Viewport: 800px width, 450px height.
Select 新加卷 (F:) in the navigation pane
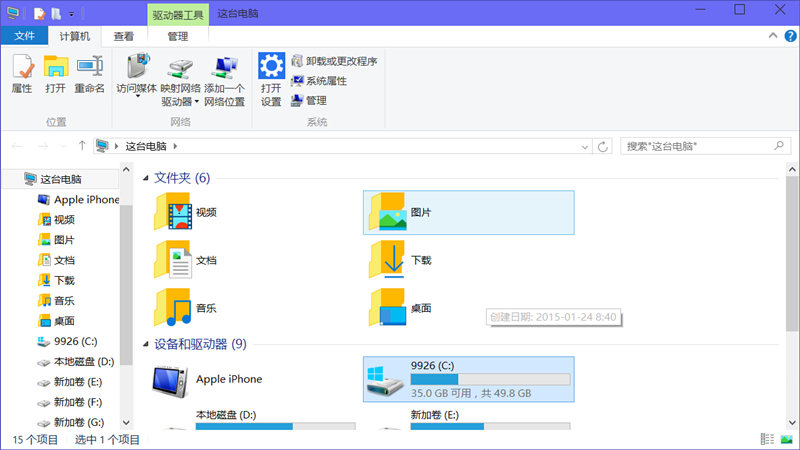70,403
